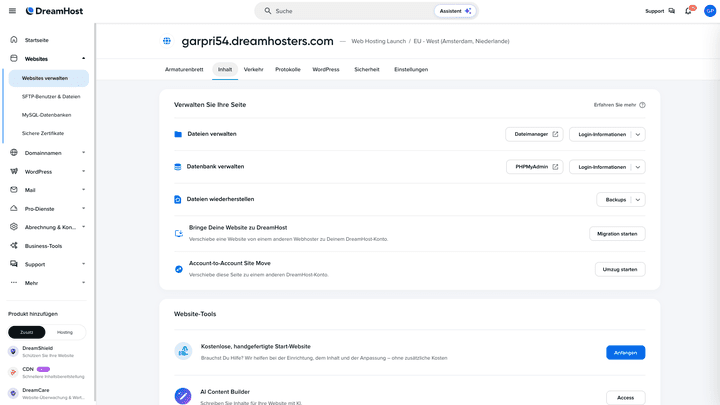720x405 pixels.
Task: Click the Erfahren Sie mehr help icon
Action: 642,105
